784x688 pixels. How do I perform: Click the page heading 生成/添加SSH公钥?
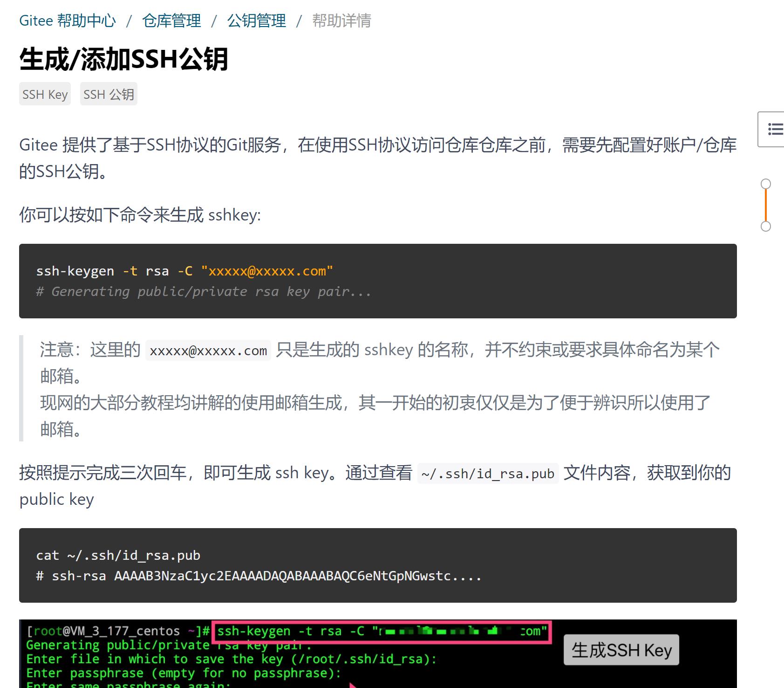pyautogui.click(x=123, y=60)
